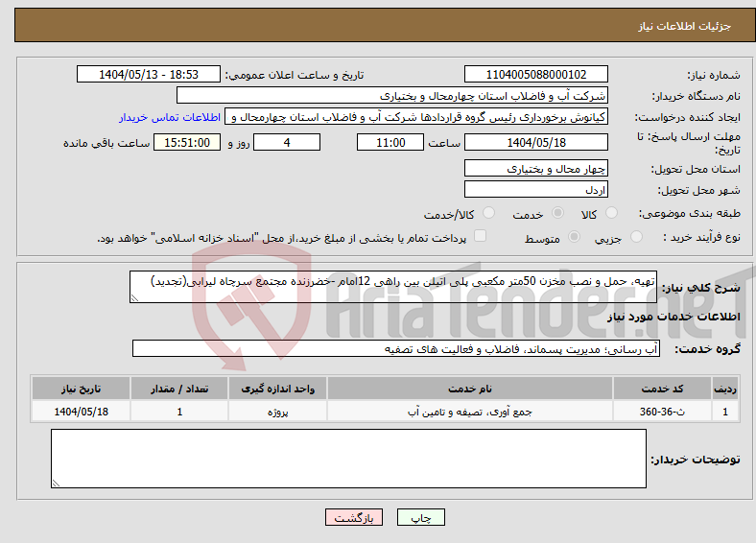Click the نام خدمت column header
Screen dimensions: 756x543
pyautogui.click(x=470, y=389)
